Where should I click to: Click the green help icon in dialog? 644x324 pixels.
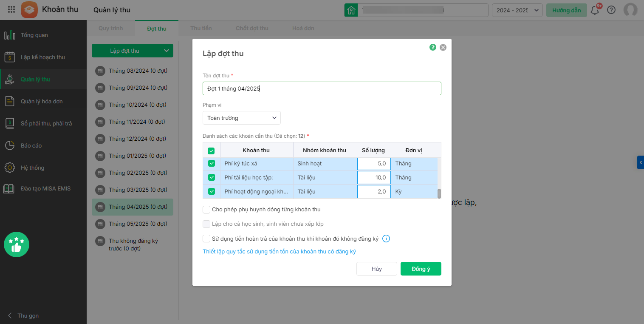point(433,47)
